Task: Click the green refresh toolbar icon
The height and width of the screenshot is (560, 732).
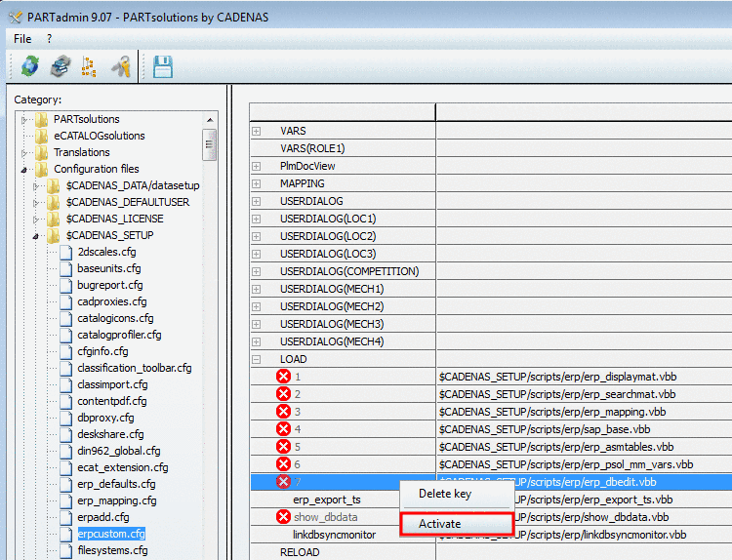Action: point(30,66)
